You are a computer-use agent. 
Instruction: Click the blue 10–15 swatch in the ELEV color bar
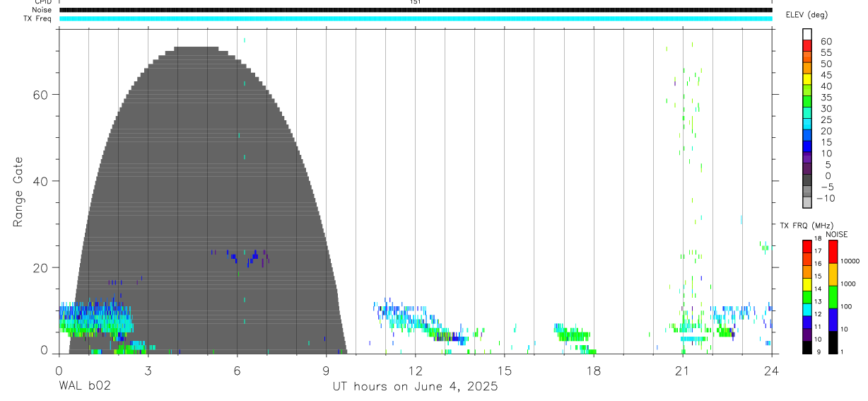[x=807, y=146]
